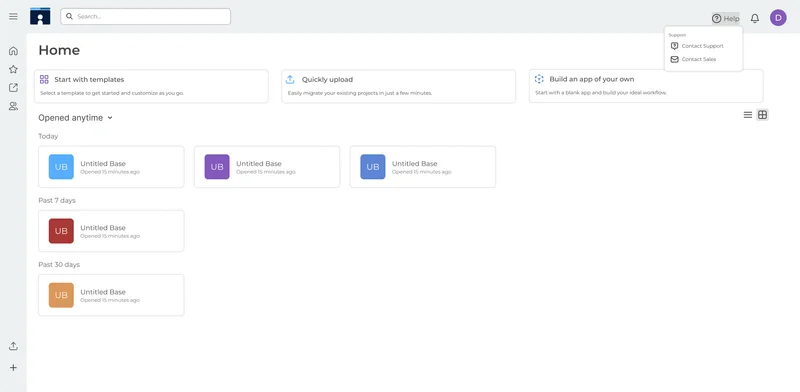Open the Help menu button
800x392 pixels.
(726, 19)
